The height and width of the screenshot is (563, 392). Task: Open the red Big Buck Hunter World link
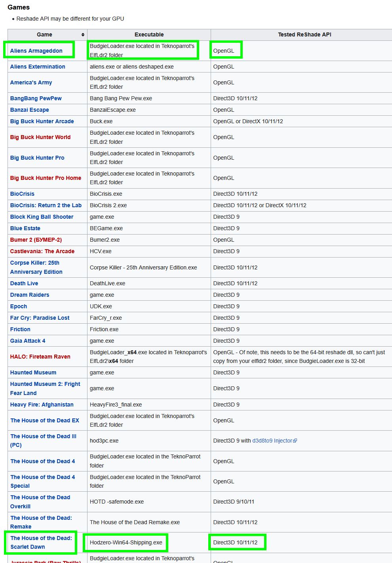(x=40, y=137)
